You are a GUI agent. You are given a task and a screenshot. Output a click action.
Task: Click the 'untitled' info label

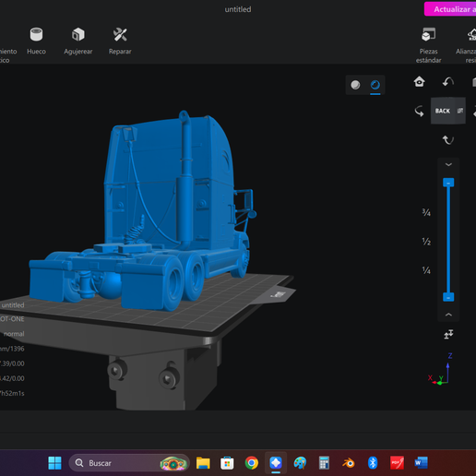pyautogui.click(x=13, y=305)
